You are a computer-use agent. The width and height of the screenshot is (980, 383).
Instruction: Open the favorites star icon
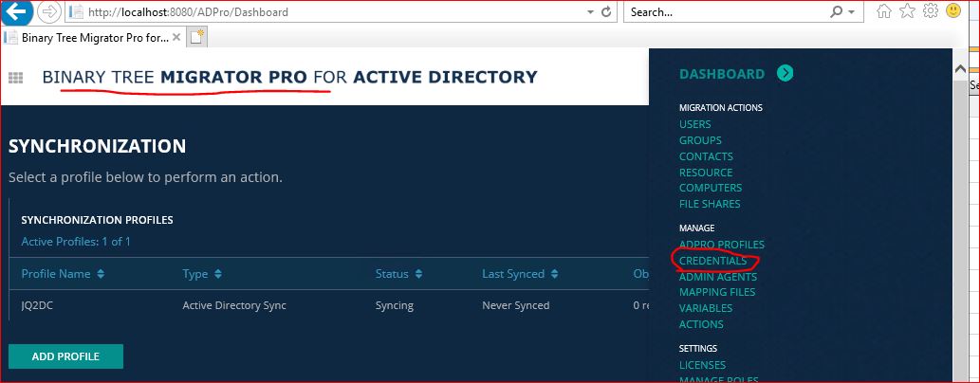click(908, 12)
